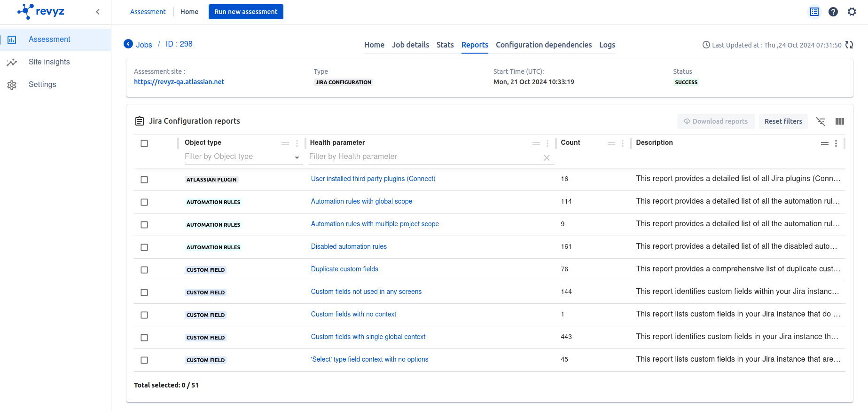Toggle the select-all checkbox in table header
The width and height of the screenshot is (868, 411).
pos(144,143)
